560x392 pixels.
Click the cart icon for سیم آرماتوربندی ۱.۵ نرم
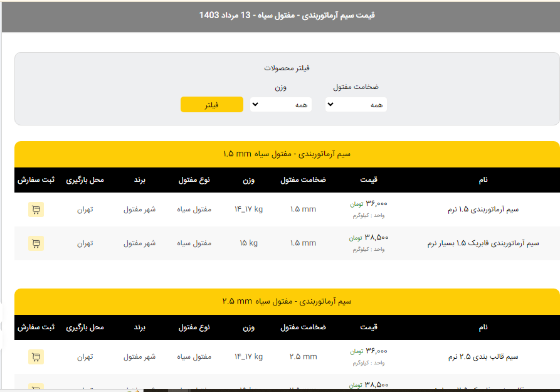(36, 209)
